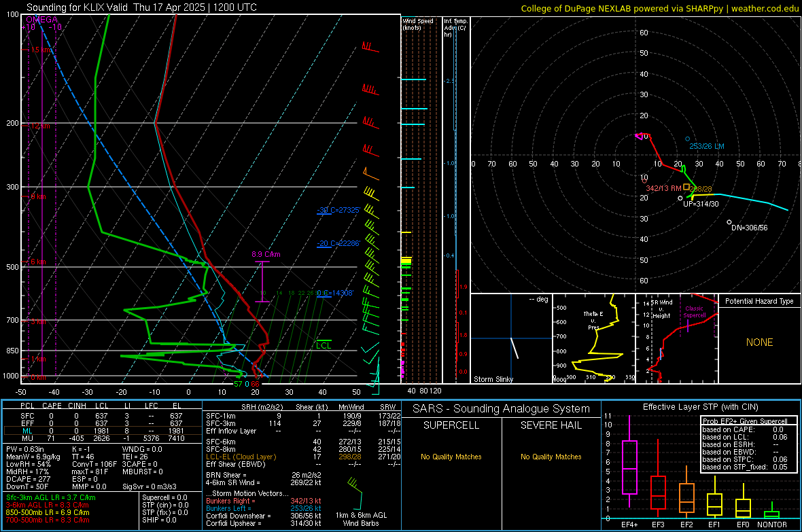
Task: Click the 'DN=306/56' Corfidi label
Action: (x=749, y=228)
